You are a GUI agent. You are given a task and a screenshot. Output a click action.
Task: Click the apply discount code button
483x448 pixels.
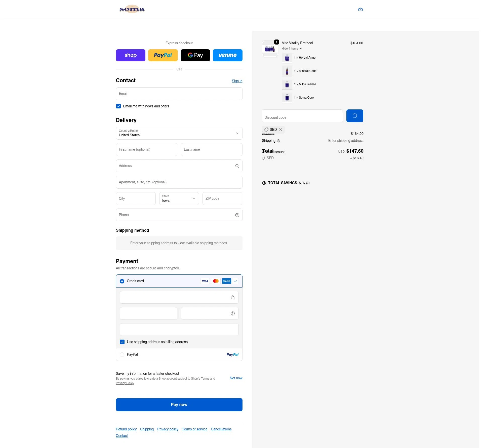tap(355, 116)
